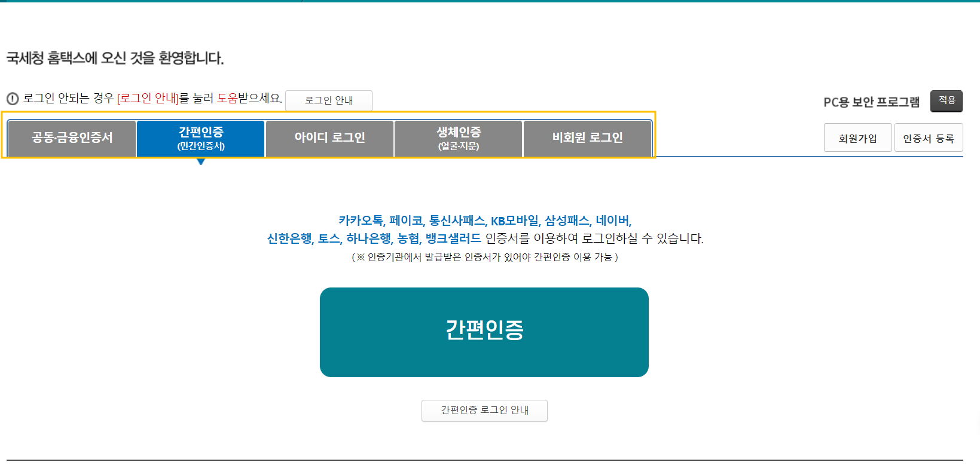Switch to the 비회원 로그인 tab
The height and width of the screenshot is (465, 980).
[x=588, y=138]
